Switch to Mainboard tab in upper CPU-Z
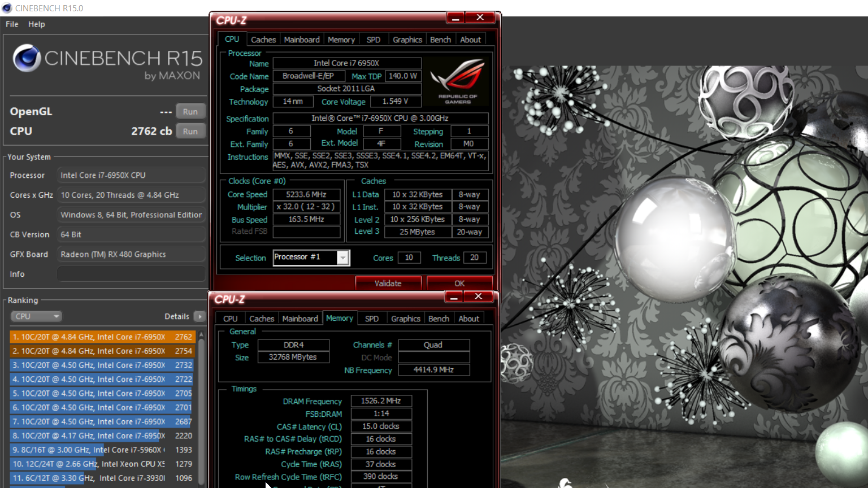This screenshot has width=868, height=488. (x=302, y=40)
